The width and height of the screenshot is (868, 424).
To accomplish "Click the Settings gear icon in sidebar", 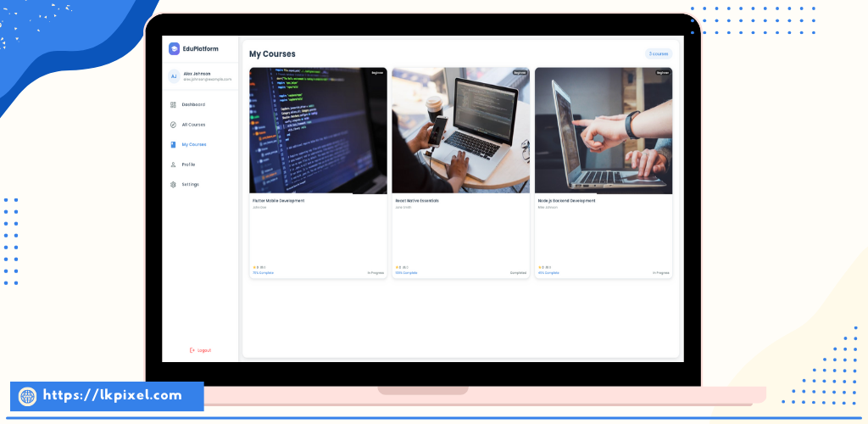I will 173,184.
